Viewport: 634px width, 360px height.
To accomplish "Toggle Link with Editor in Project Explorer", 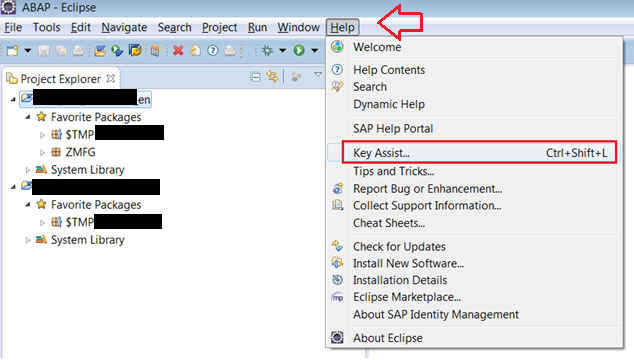I will [273, 76].
